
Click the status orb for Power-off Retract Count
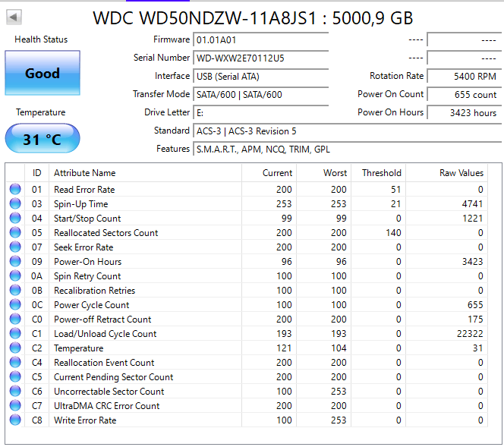click(x=15, y=319)
